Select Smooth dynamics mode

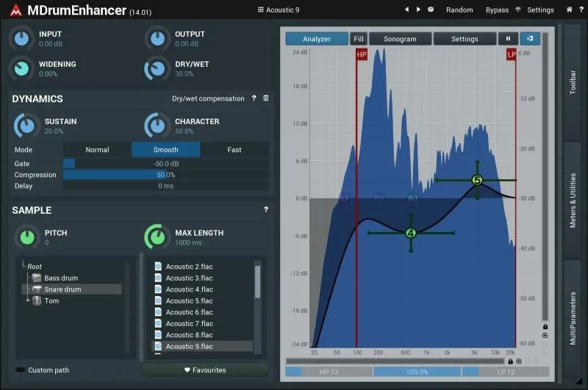click(x=166, y=150)
